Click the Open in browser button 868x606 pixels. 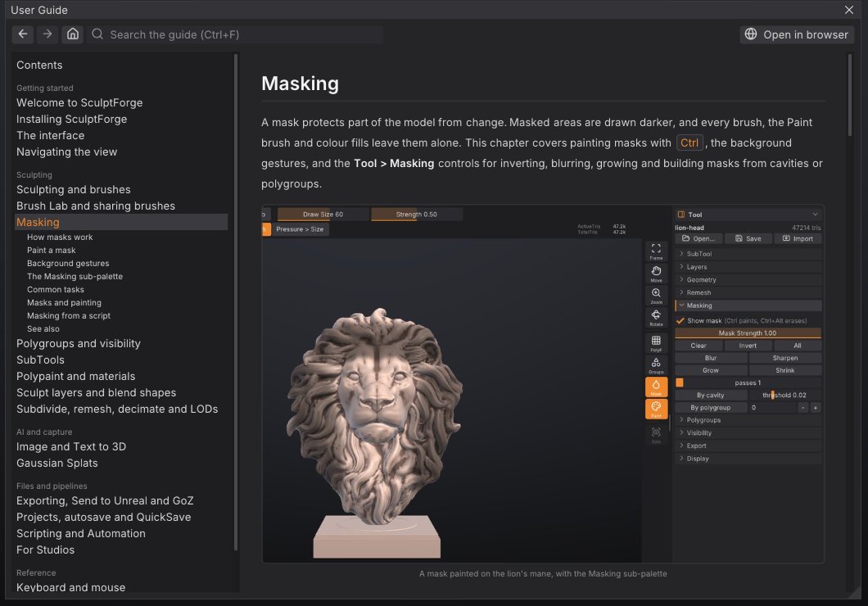point(797,34)
